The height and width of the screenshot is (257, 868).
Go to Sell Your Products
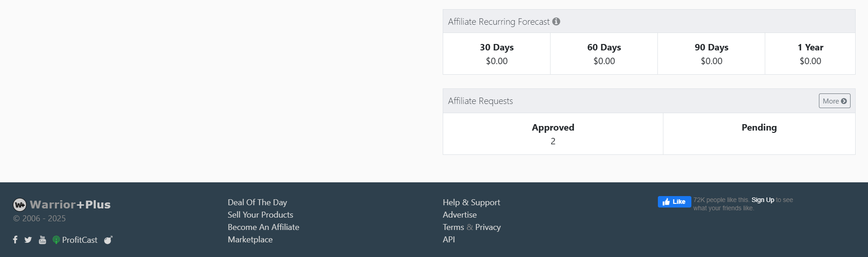(x=260, y=215)
